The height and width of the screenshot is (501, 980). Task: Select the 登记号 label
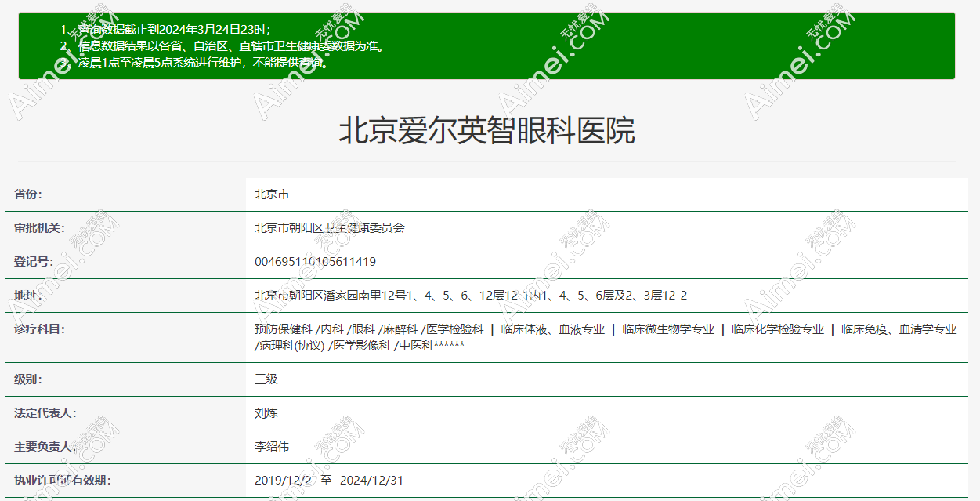click(x=34, y=262)
